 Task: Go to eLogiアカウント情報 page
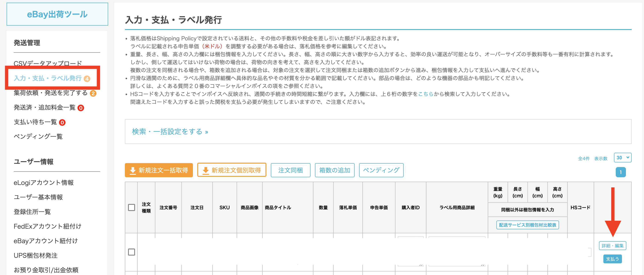point(43,183)
